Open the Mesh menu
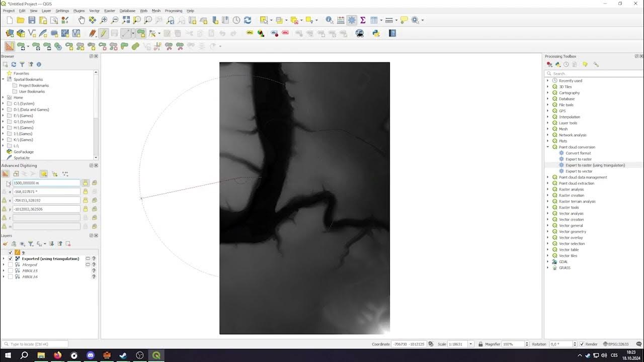The width and height of the screenshot is (644, 362). tap(156, 11)
